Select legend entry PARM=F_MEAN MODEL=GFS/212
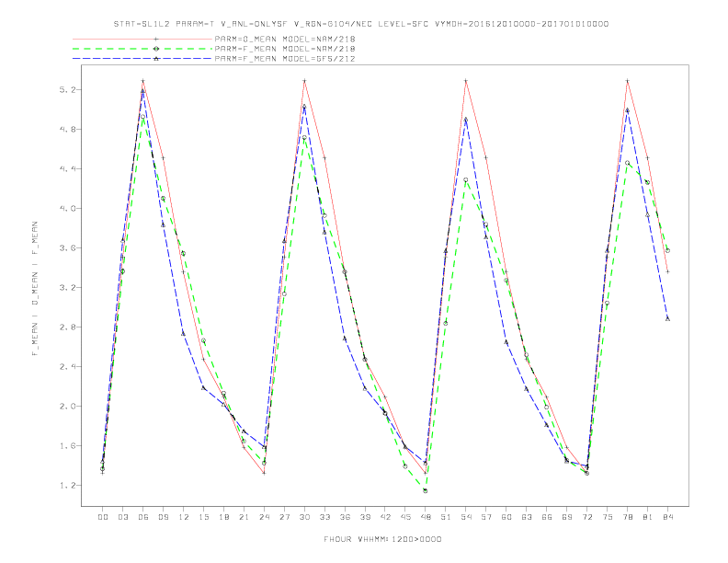Screen dimensions: 728x563 pyautogui.click(x=285, y=59)
